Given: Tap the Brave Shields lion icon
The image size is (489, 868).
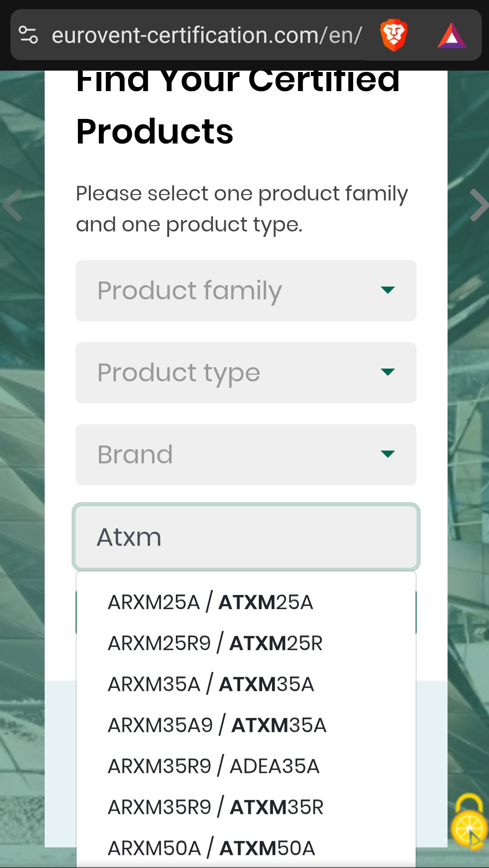Looking at the screenshot, I should click(x=394, y=35).
